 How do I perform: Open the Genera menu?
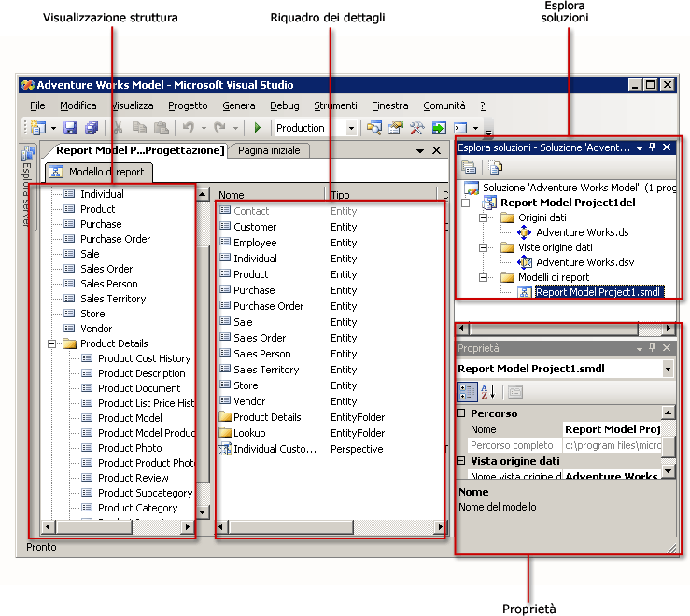coord(238,105)
